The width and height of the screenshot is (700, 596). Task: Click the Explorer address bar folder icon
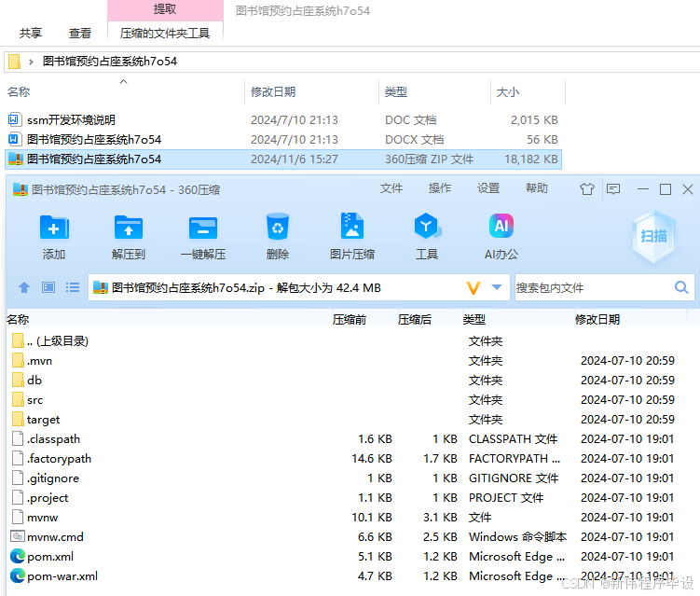[14, 62]
